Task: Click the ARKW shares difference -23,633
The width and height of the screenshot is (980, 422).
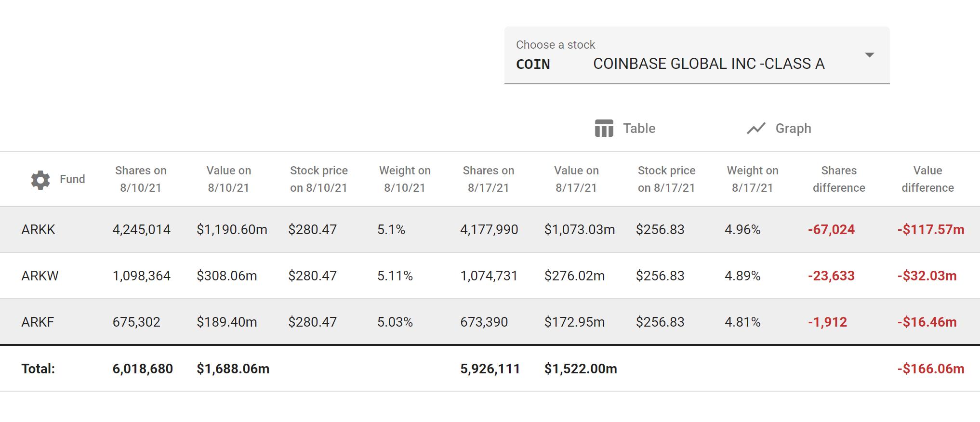Action: point(831,276)
